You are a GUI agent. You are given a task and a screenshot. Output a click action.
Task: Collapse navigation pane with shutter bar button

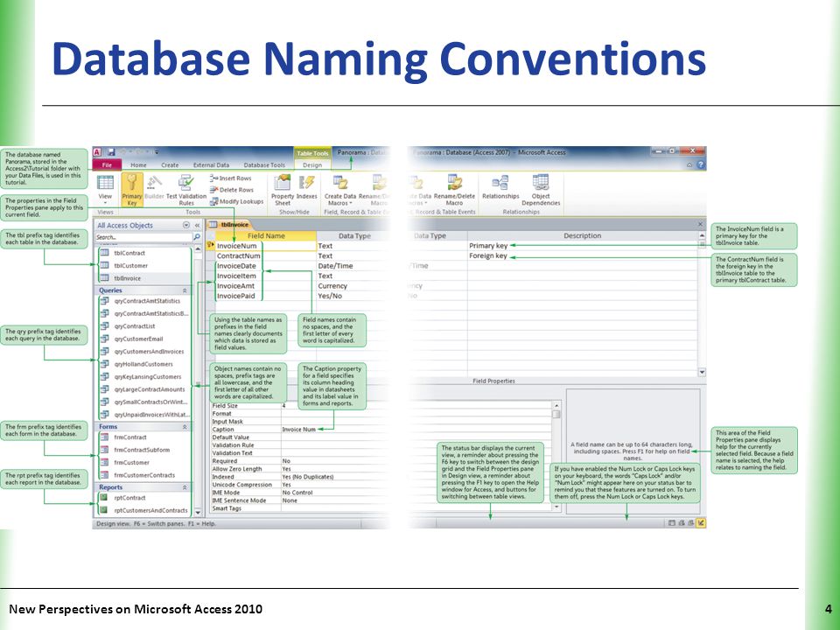pyautogui.click(x=197, y=226)
